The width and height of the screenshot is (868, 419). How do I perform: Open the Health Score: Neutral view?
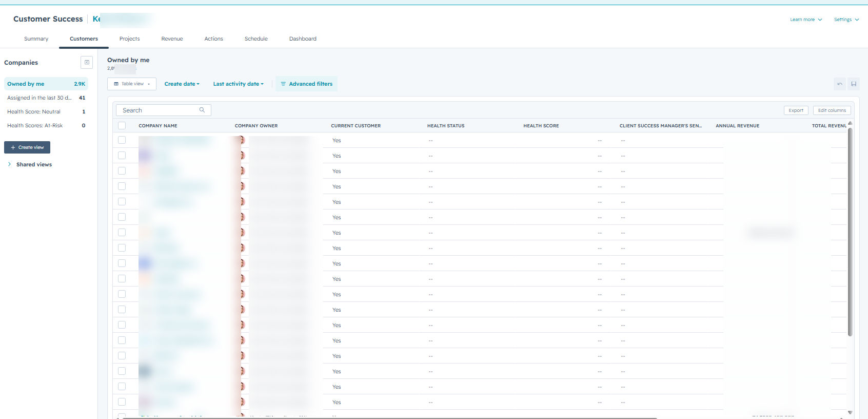pyautogui.click(x=46, y=111)
